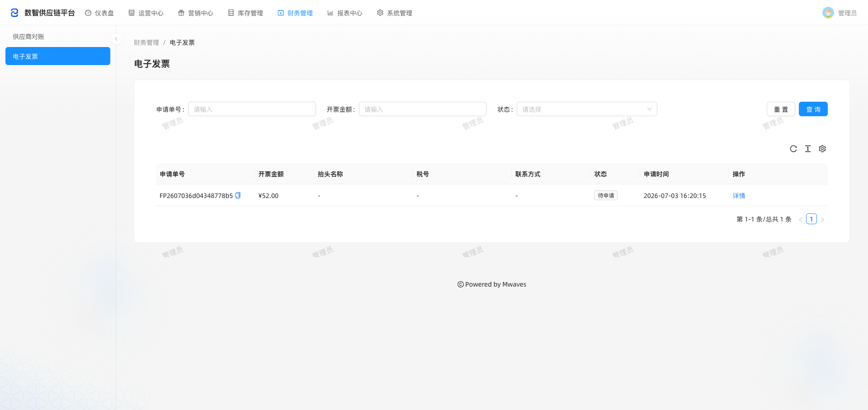Copy the application number FP2607036d04348778b5
This screenshot has height=410, width=868.
coord(238,195)
